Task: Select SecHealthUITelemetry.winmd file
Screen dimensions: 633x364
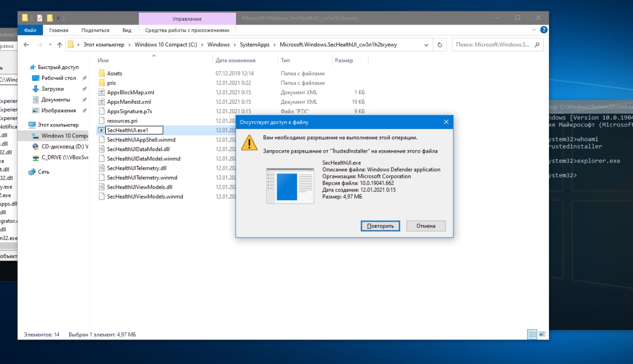Action: tap(142, 177)
